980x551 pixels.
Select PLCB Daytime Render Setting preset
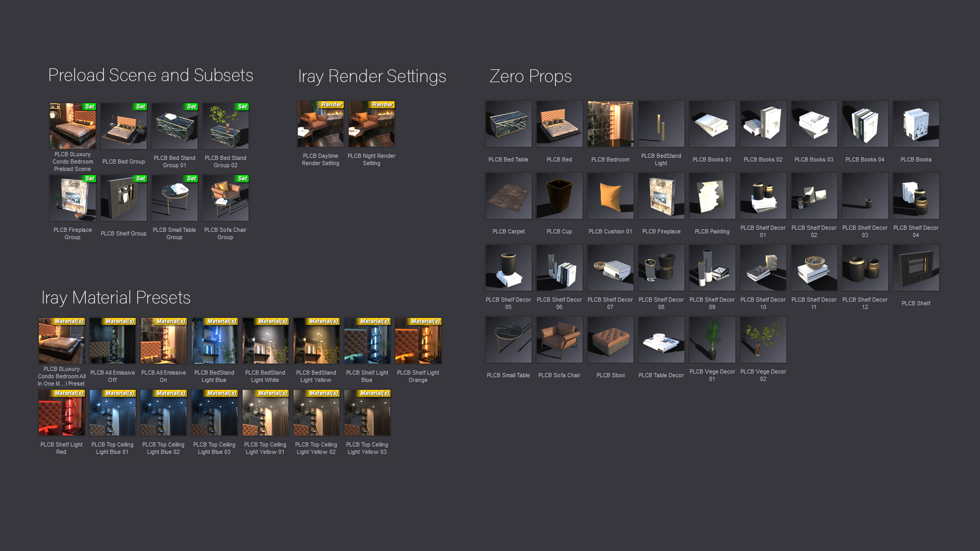click(x=321, y=124)
